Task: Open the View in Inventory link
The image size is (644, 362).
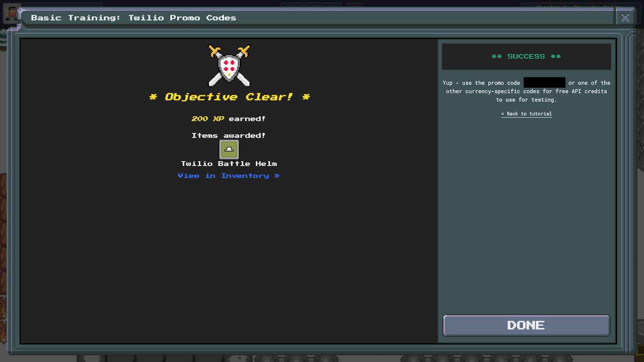Action: pyautogui.click(x=229, y=176)
